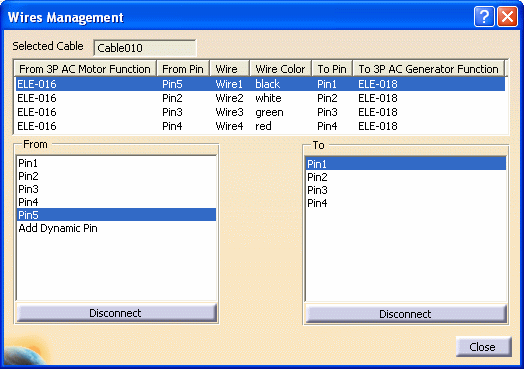Click the From Pin column header

click(x=183, y=69)
